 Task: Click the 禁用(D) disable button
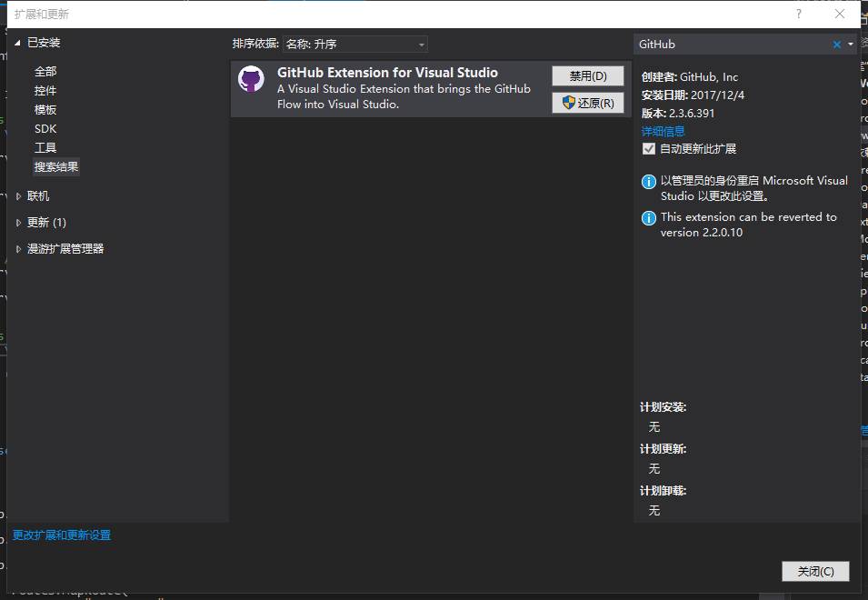[x=588, y=75]
